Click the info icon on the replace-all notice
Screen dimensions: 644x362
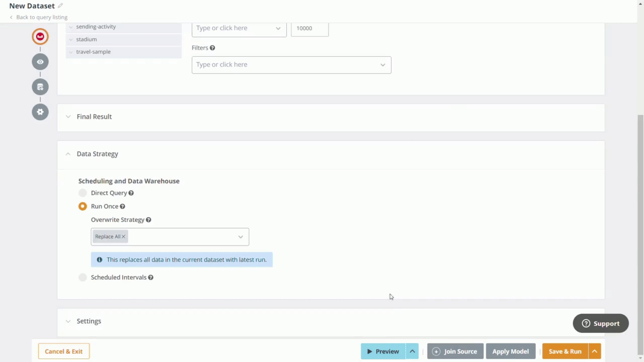(99, 259)
